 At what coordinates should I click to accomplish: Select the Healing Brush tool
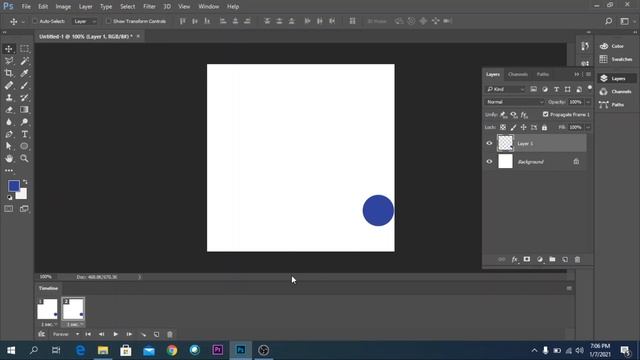[9, 85]
